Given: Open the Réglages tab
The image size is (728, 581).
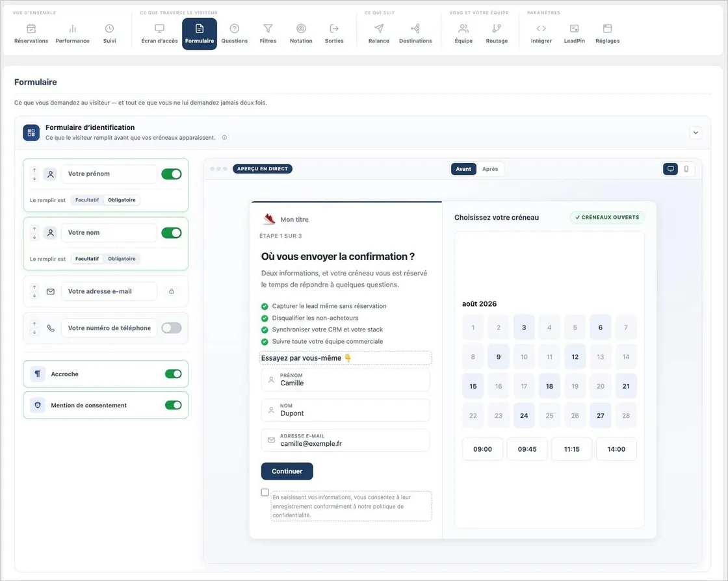Looking at the screenshot, I should [x=607, y=34].
